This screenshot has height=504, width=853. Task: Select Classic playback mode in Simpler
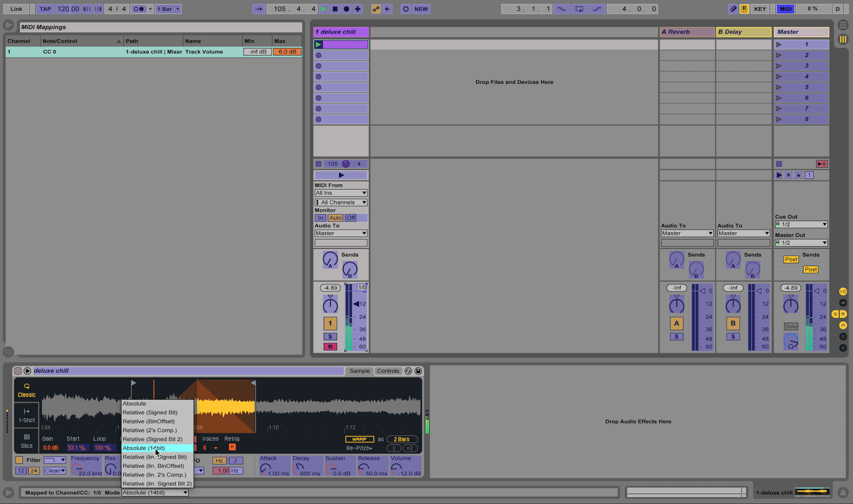point(26,389)
